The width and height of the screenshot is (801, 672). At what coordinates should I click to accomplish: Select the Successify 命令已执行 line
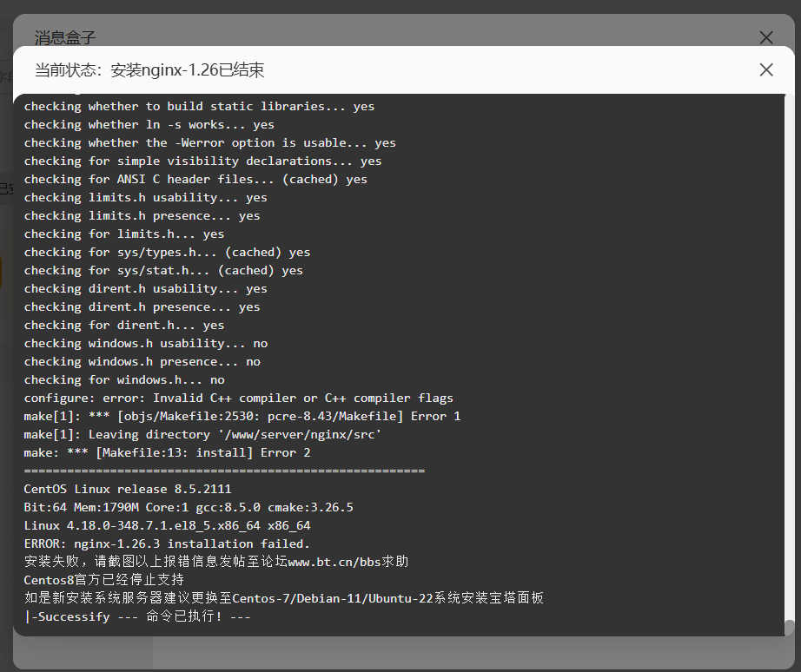137,616
